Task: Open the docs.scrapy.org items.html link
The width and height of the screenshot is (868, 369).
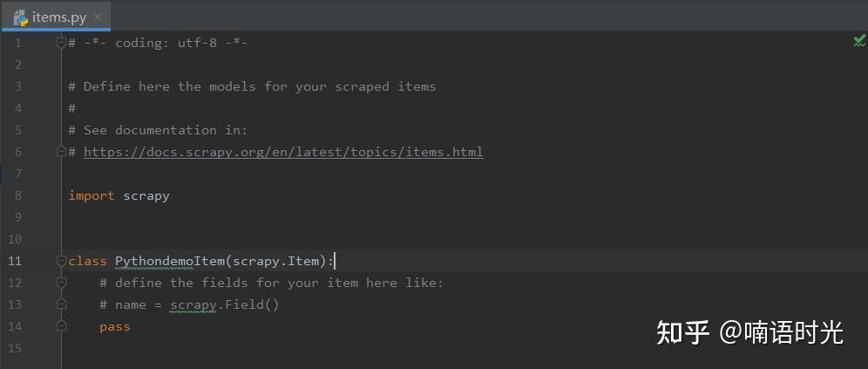Action: [283, 152]
